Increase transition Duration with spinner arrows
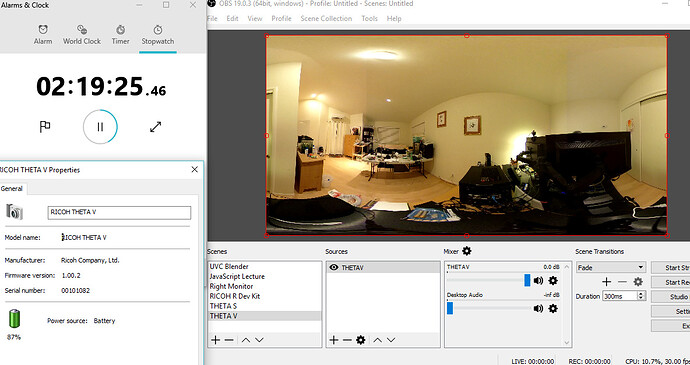This screenshot has width=690, height=365. 641,294
